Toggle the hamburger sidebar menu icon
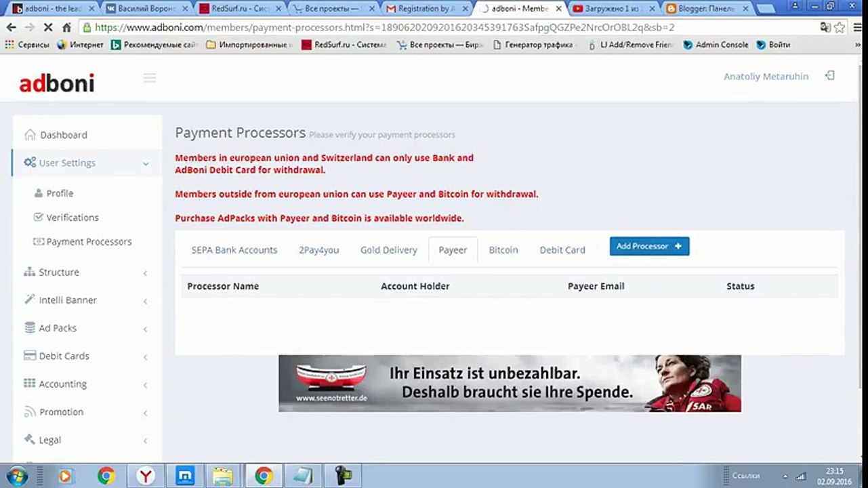The image size is (868, 488). 150,78
